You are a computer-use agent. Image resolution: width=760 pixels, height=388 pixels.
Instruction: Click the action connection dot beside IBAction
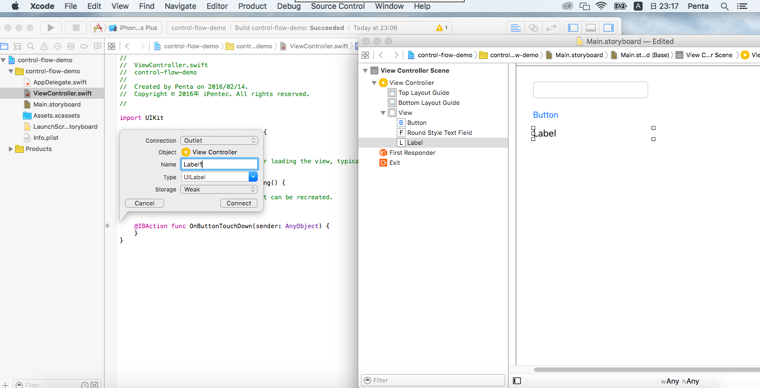108,226
